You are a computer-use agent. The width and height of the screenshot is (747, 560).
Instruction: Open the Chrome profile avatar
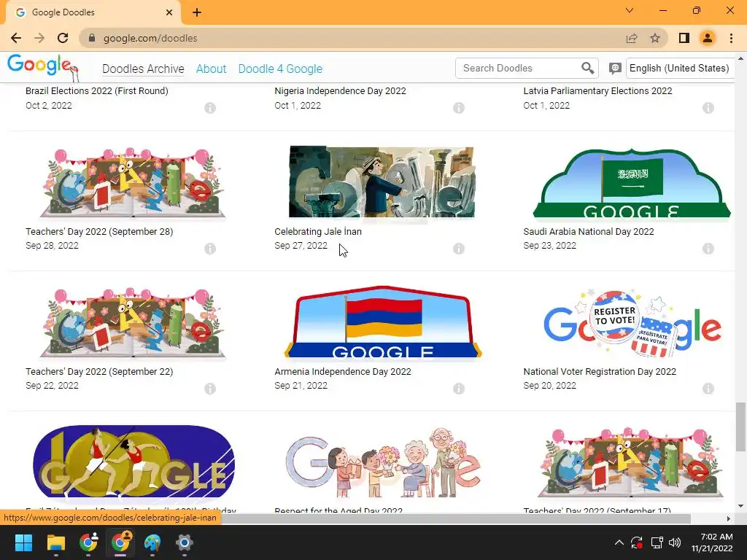click(708, 38)
